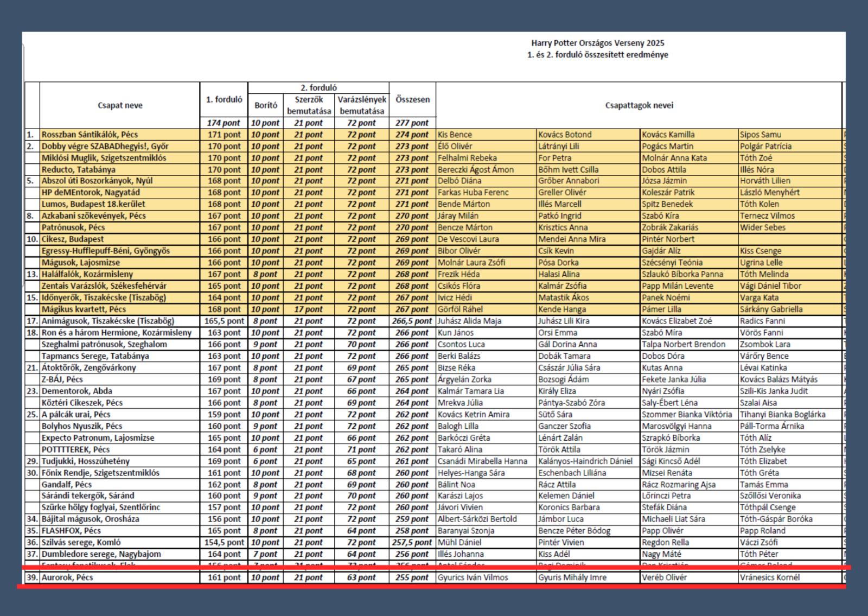Screen dimensions: 868x616
Task: Click team 'FLASHFOX, Pécs'
Action: pyautogui.click(x=71, y=531)
